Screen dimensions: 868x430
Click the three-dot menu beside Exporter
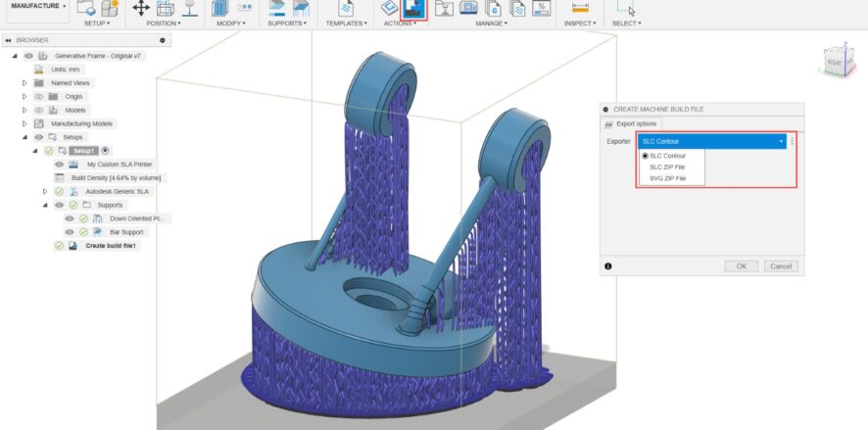pyautogui.click(x=793, y=141)
